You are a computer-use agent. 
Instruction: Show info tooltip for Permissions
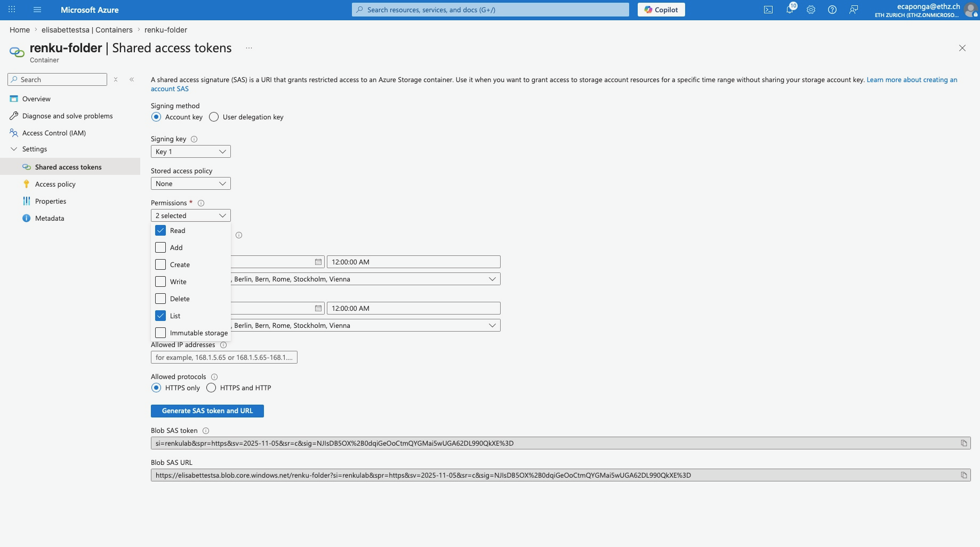tap(201, 203)
